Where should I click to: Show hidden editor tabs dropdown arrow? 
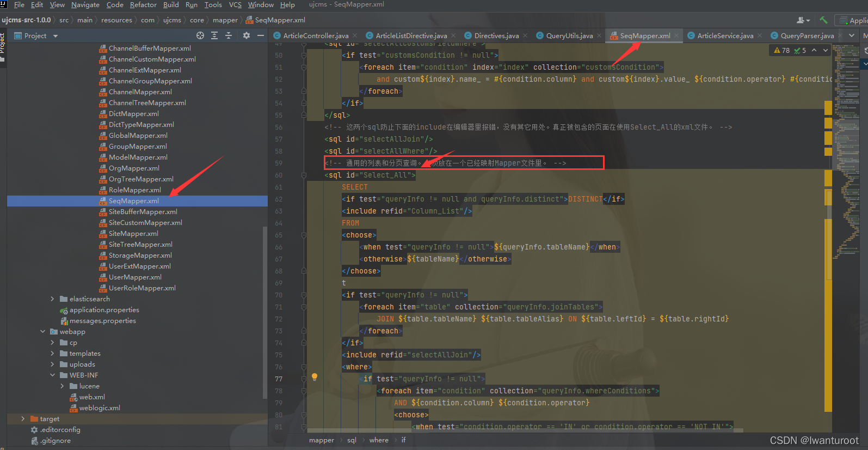tap(852, 35)
